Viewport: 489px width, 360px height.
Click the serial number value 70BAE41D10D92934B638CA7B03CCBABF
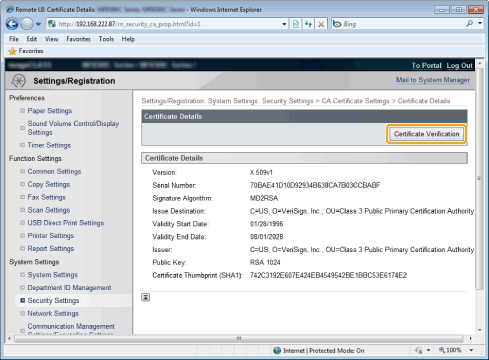[315, 185]
